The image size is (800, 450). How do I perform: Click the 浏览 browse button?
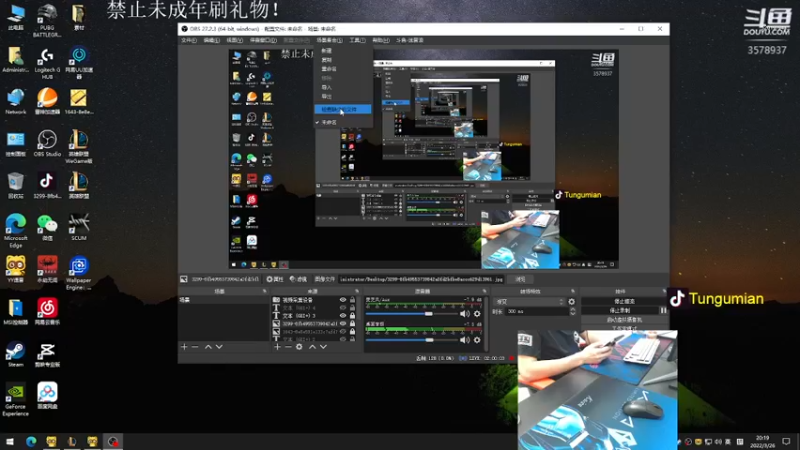pyautogui.click(x=520, y=279)
